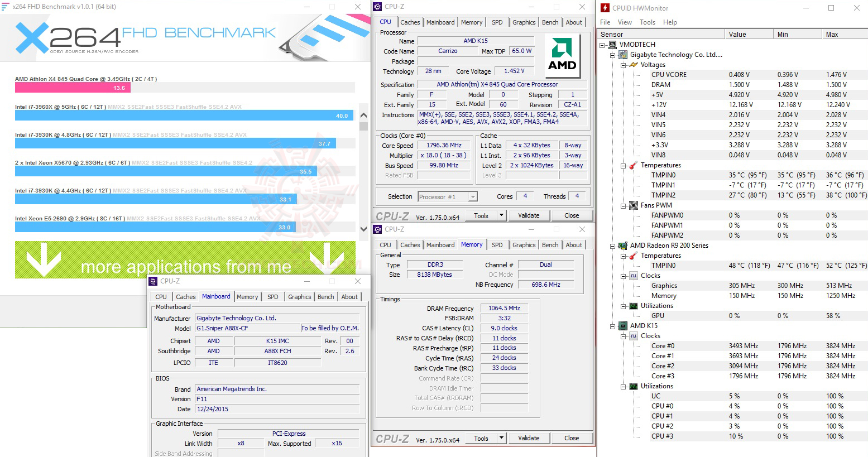Switch to Caches tab in CPU-Z CPU window
This screenshot has width=868, height=457.
(x=410, y=22)
